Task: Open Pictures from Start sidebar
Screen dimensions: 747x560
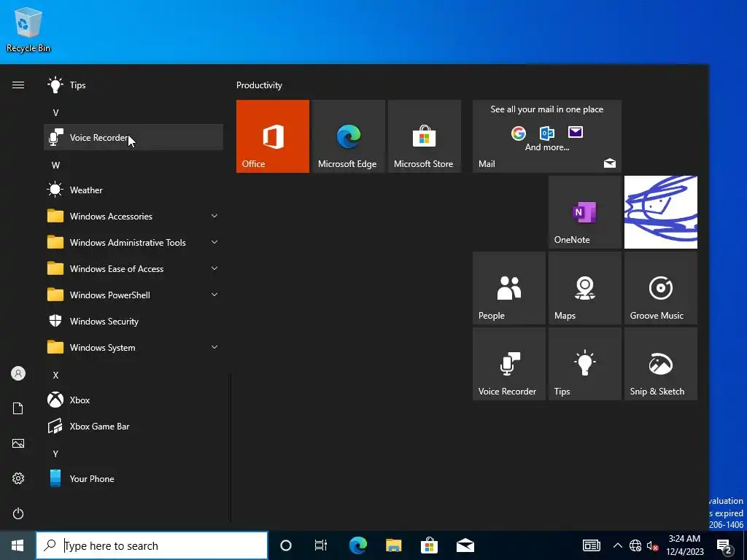Action: (x=18, y=443)
